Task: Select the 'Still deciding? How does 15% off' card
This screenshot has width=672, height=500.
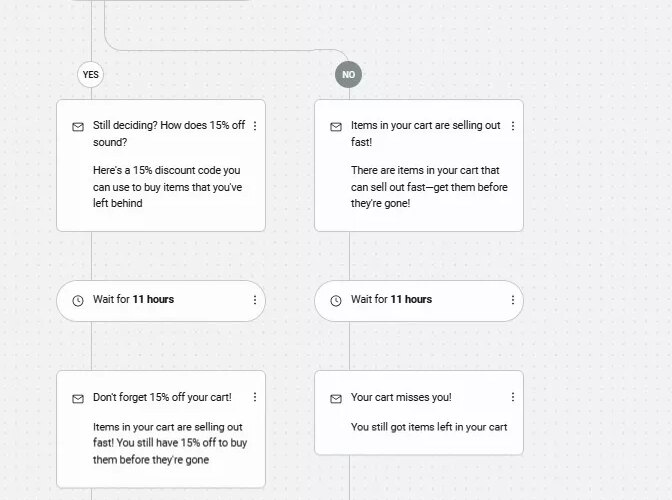Action: click(160, 175)
